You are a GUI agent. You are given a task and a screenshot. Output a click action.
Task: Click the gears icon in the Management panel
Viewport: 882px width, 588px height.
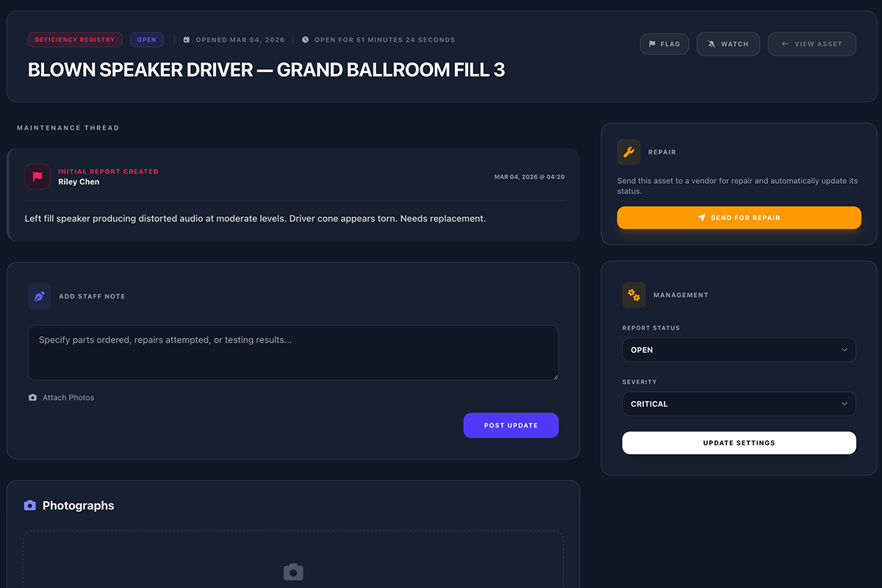(x=633, y=295)
